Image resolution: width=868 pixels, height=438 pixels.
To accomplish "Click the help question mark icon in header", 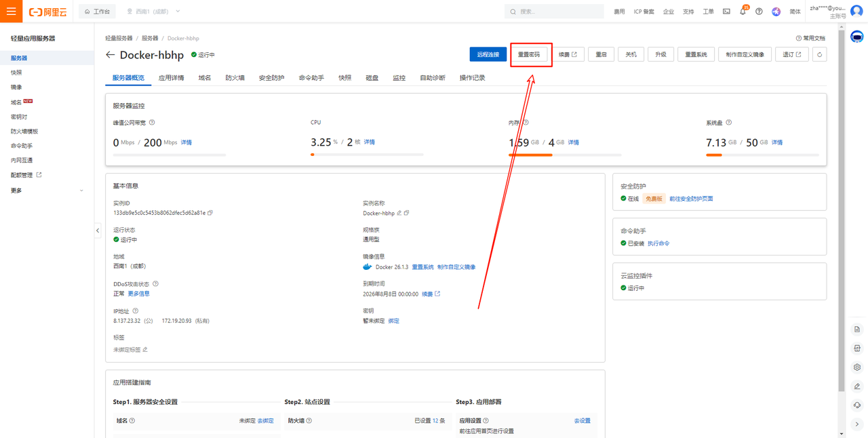I will [759, 12].
